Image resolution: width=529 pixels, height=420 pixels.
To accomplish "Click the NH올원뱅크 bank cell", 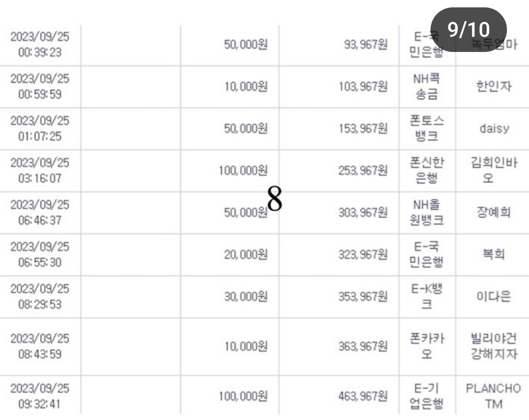I will click(427, 212).
